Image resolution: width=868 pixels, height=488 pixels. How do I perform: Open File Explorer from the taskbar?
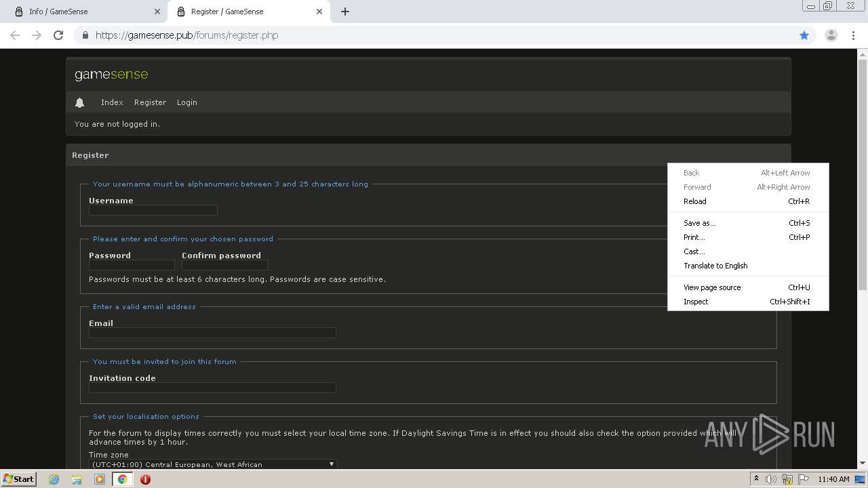point(77,479)
